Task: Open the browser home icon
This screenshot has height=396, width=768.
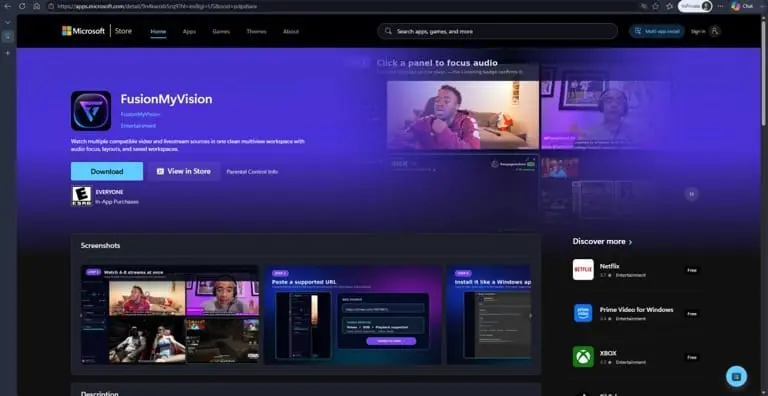Action: [x=36, y=6]
